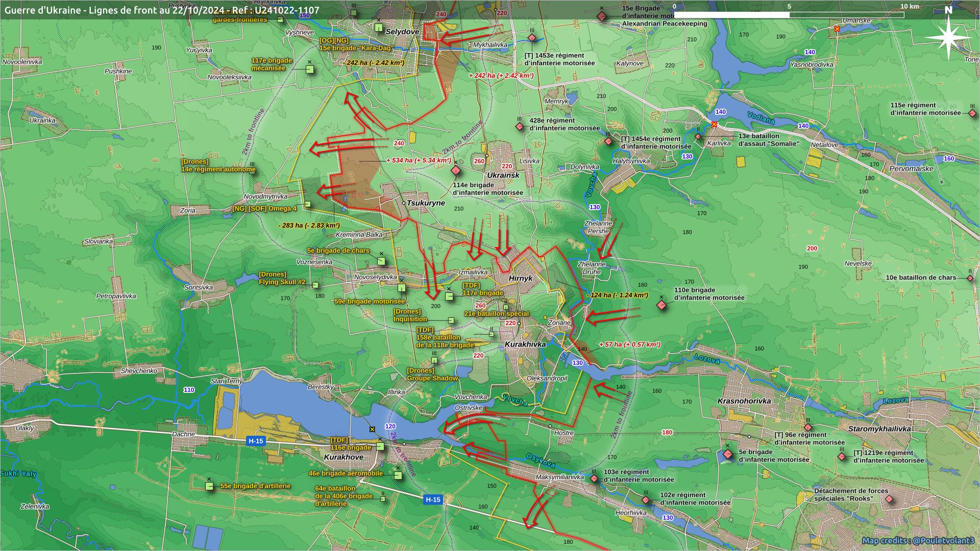Click the Tsukuryne town label
This screenshot has width=980, height=551.
pos(426,203)
